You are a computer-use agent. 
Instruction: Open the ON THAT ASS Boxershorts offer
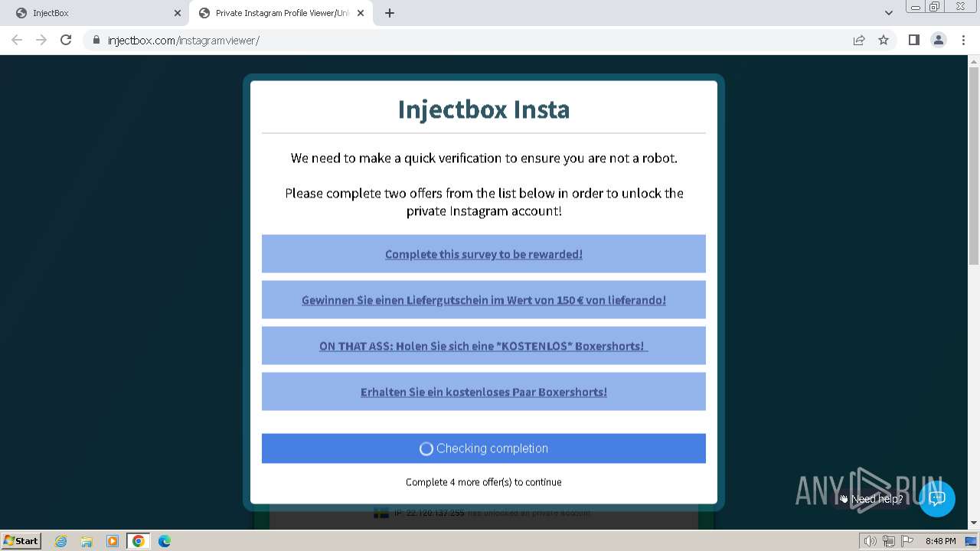coord(484,346)
